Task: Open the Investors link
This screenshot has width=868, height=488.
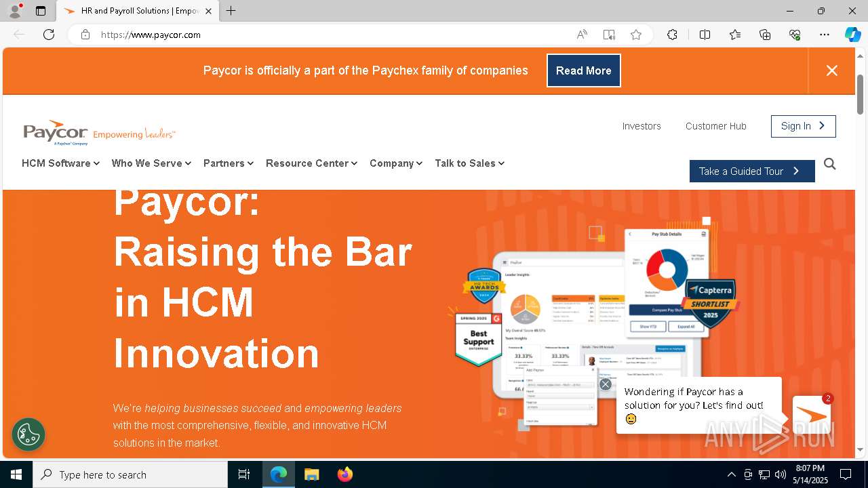Action: 642,126
